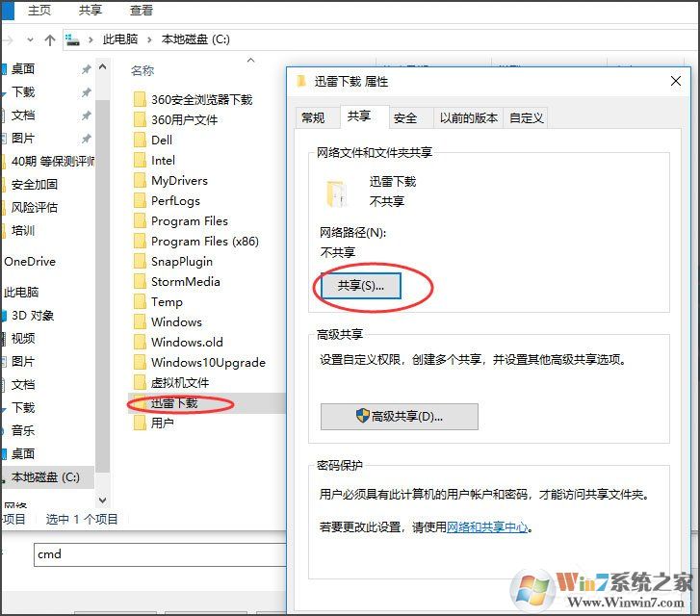The width and height of the screenshot is (700, 616).
Task: Sort by the 名称 column header
Action: pyautogui.click(x=143, y=70)
